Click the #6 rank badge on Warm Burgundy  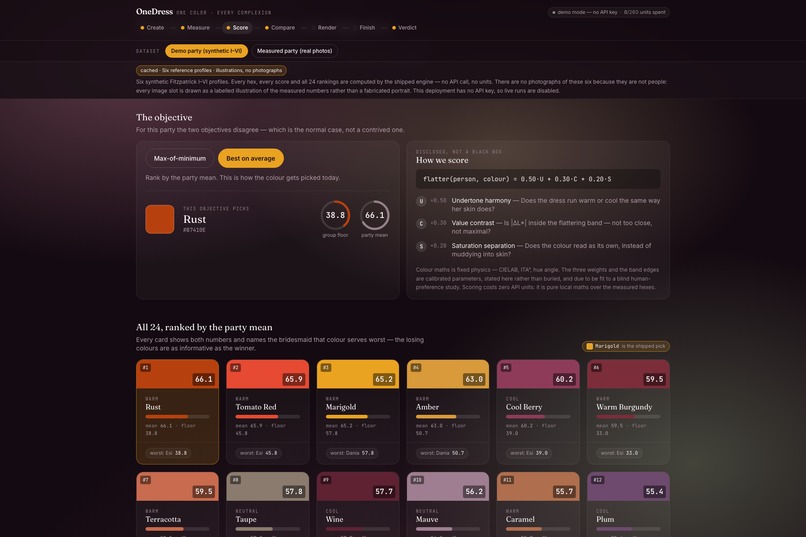[596, 367]
